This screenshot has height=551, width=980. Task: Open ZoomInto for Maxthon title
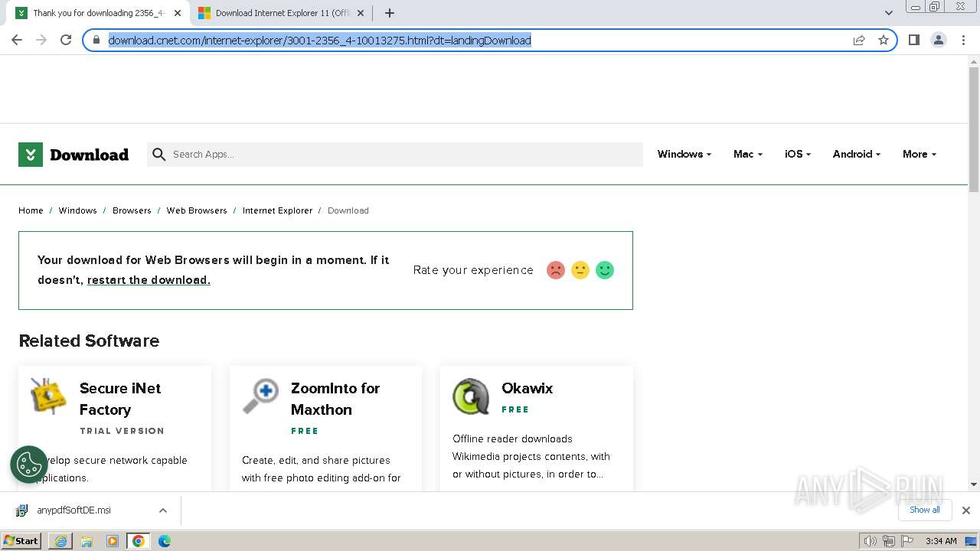tap(335, 399)
